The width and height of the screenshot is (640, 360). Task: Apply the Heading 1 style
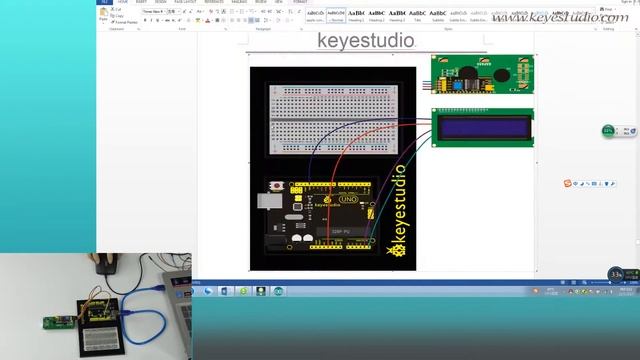pyautogui.click(x=356, y=15)
